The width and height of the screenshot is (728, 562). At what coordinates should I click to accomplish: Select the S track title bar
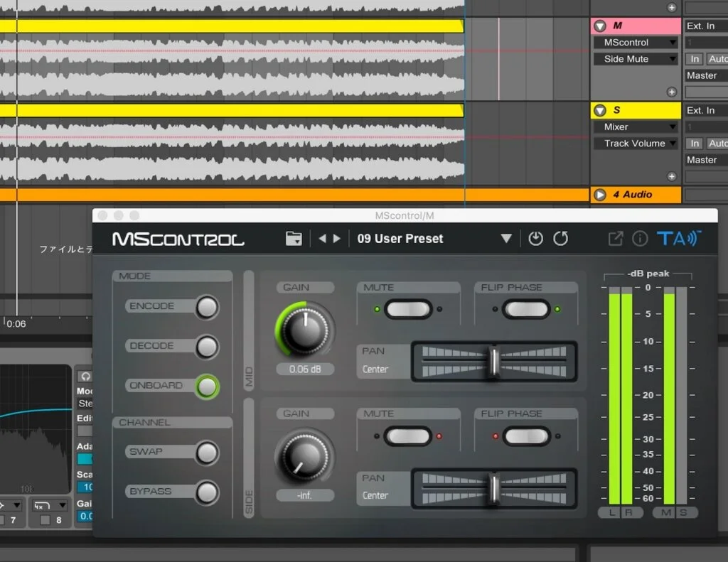(x=636, y=110)
